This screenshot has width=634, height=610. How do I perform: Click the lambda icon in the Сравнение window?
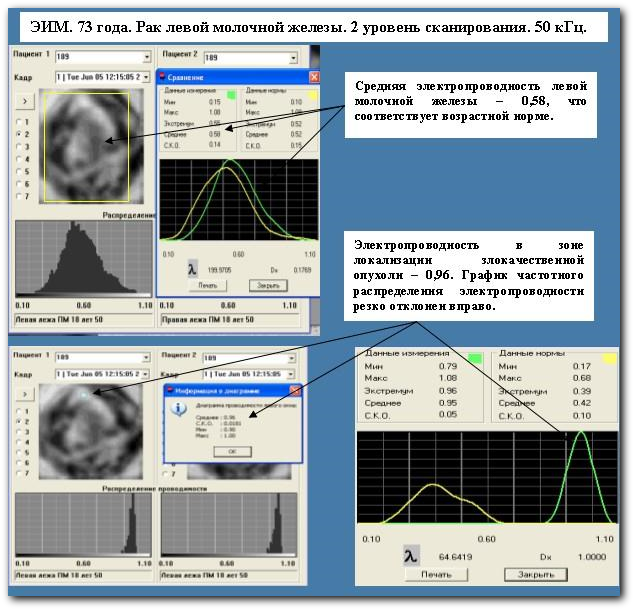coord(193,269)
